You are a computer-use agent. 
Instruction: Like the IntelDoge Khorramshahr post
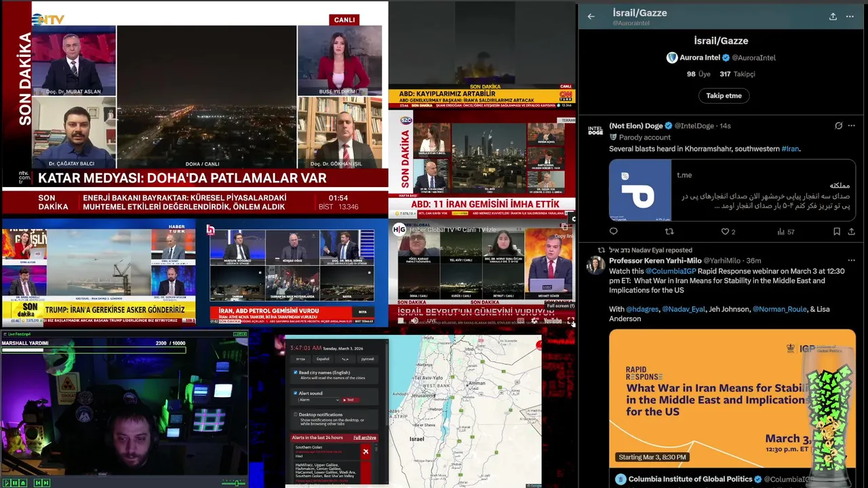point(724,232)
